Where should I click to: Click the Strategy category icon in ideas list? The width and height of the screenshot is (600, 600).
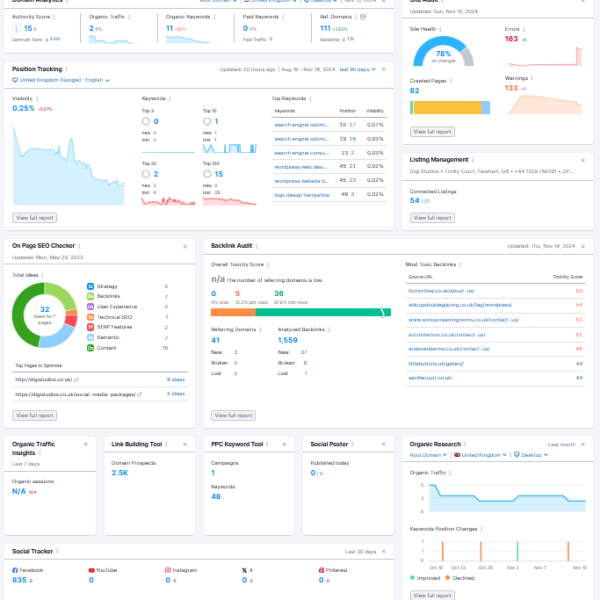coord(90,286)
